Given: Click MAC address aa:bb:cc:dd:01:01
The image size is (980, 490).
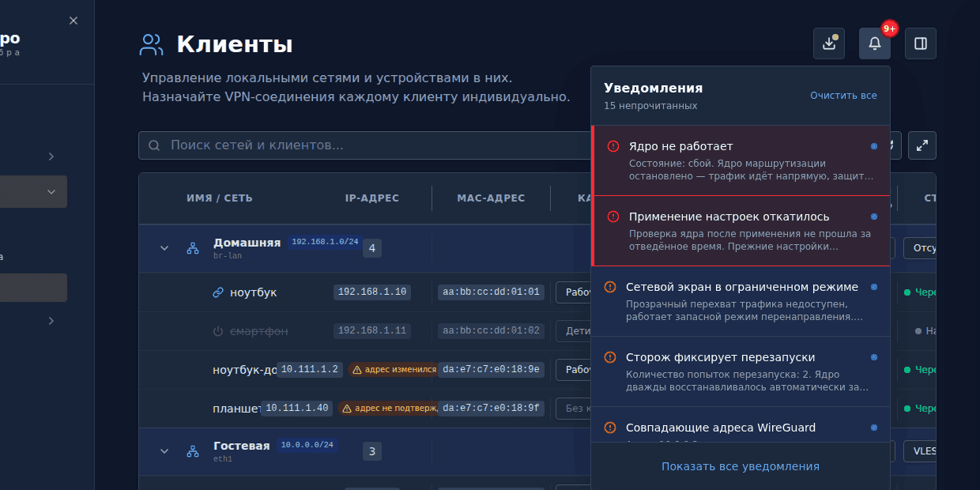Looking at the screenshot, I should coord(491,292).
